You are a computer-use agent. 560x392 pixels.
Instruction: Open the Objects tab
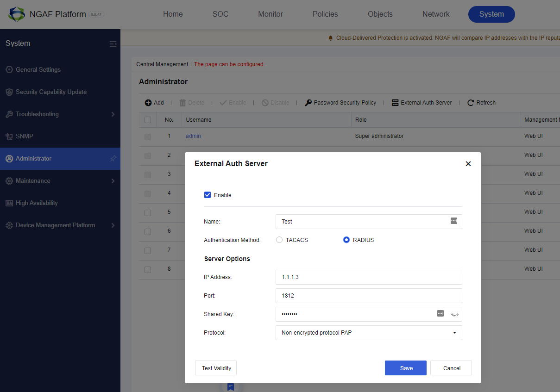[380, 14]
